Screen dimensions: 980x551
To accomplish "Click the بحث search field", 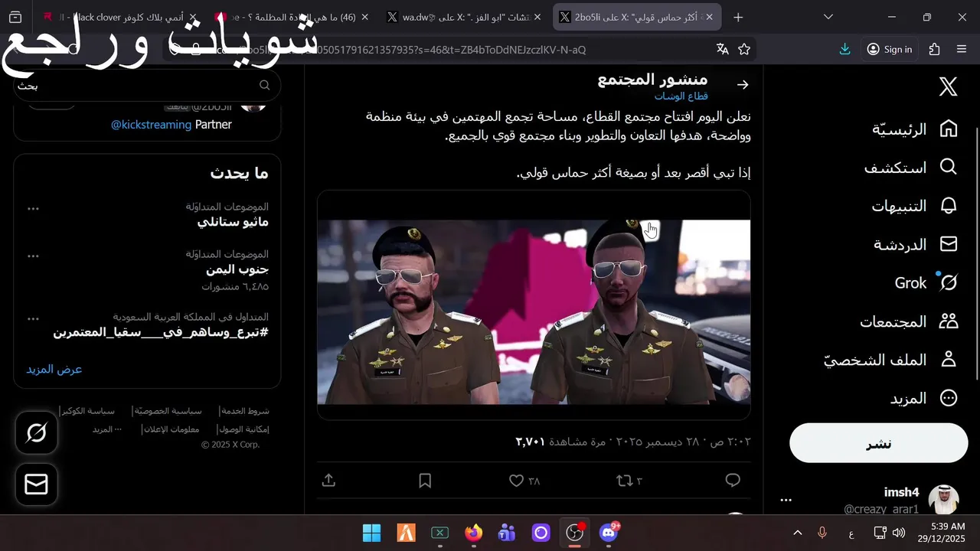I will [x=145, y=86].
